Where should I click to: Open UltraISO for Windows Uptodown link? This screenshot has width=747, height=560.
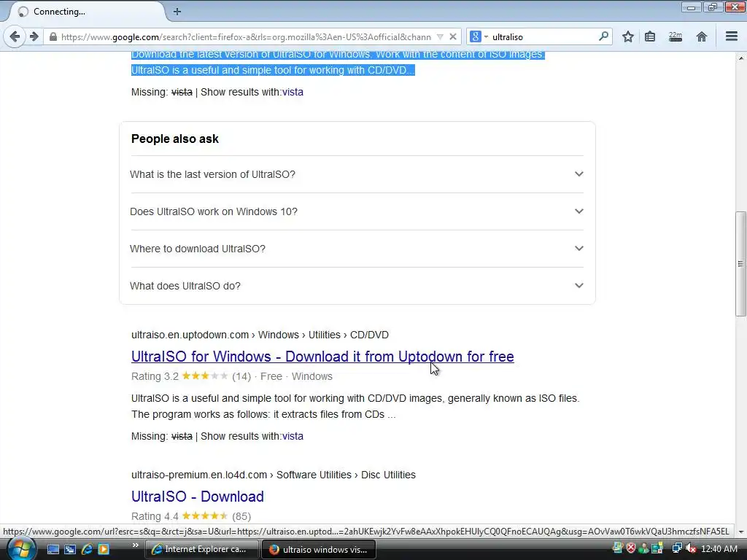coord(322,357)
